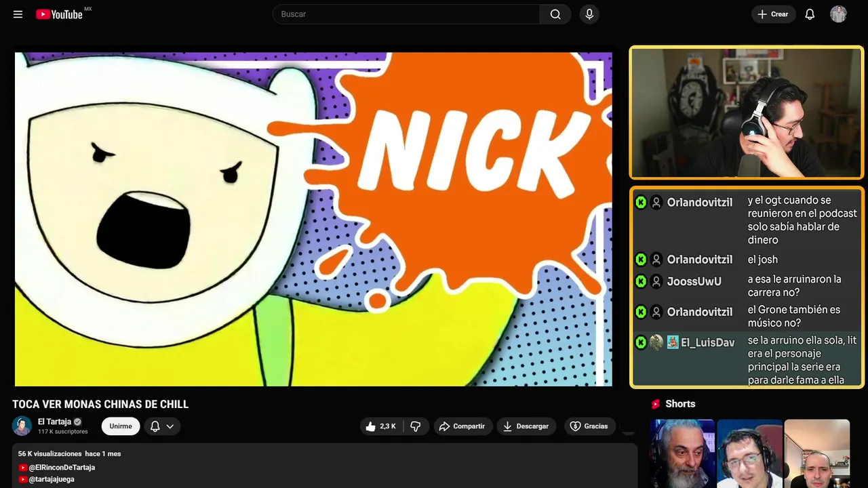Click '117 K suscriptores' text
Viewport: 868px width, 488px height.
pyautogui.click(x=63, y=432)
